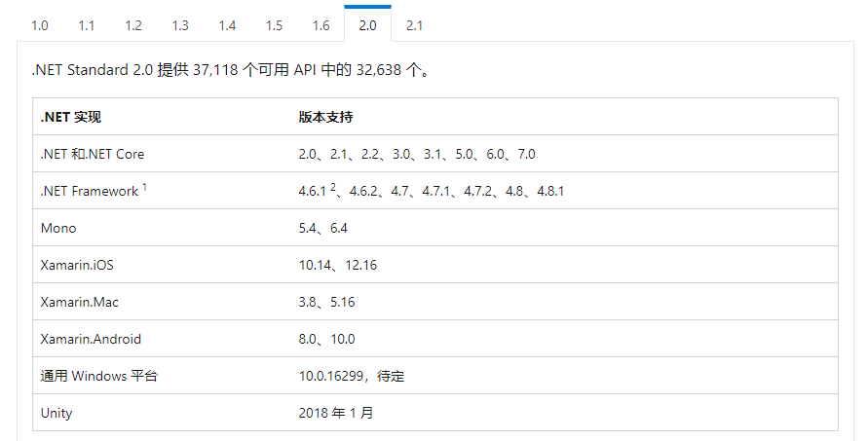
Task: Open the 2.1 version tab
Action: point(414,25)
